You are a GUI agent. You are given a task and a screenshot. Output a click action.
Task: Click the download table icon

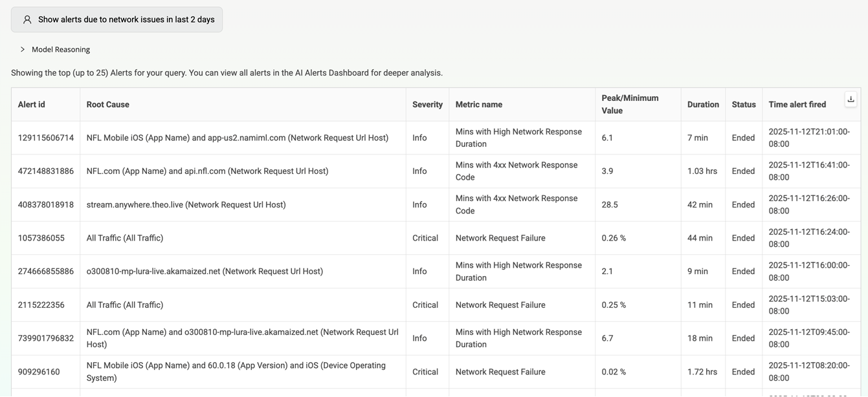(x=851, y=99)
